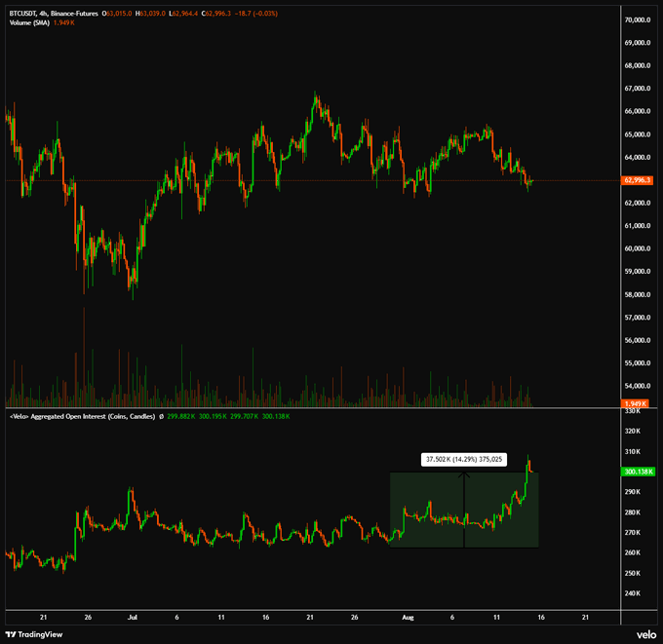The width and height of the screenshot is (663, 644).
Task: Click the 6 date label right after Jul
Action: click(x=176, y=618)
